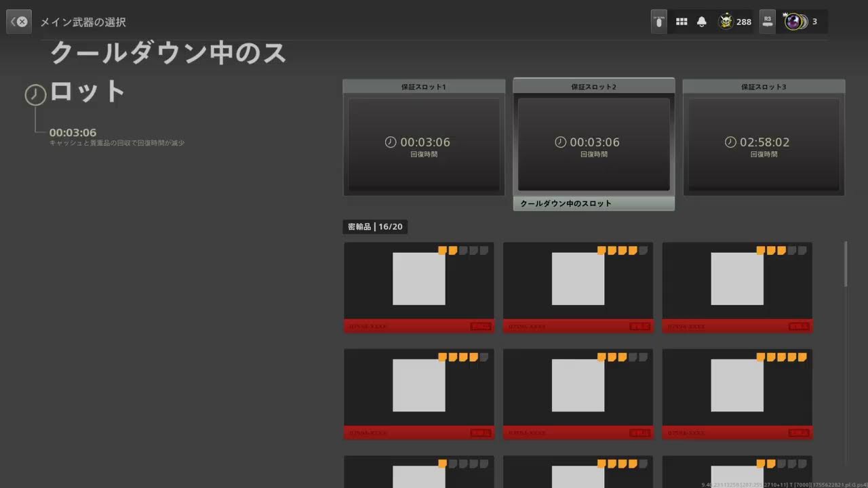
Task: Select the contraband card with one orange pip
Action: tap(419, 472)
